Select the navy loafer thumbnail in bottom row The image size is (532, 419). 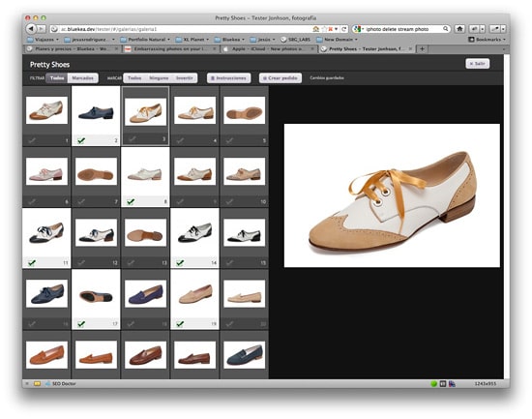pyautogui.click(x=245, y=355)
